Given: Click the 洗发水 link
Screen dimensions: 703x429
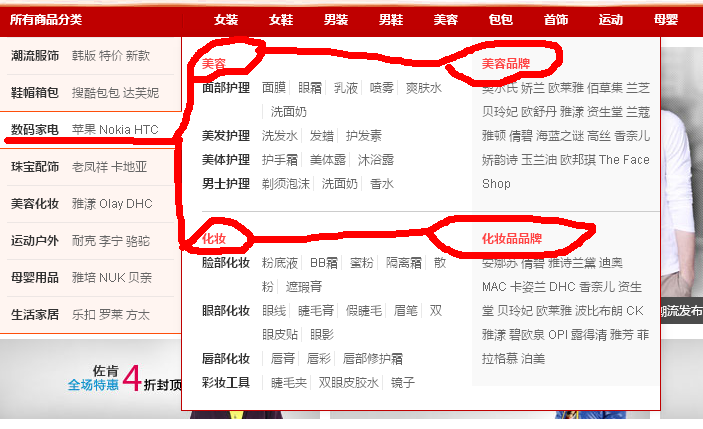Looking at the screenshot, I should coord(280,136).
